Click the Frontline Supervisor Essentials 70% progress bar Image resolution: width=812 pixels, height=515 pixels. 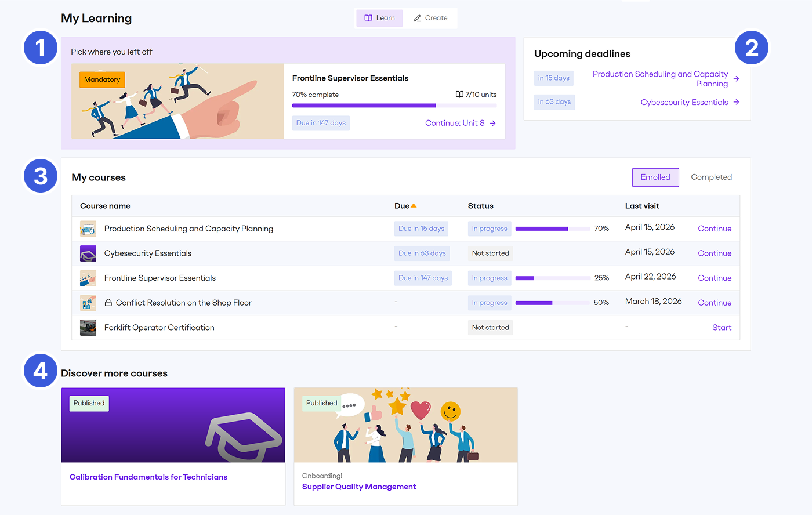394,106
